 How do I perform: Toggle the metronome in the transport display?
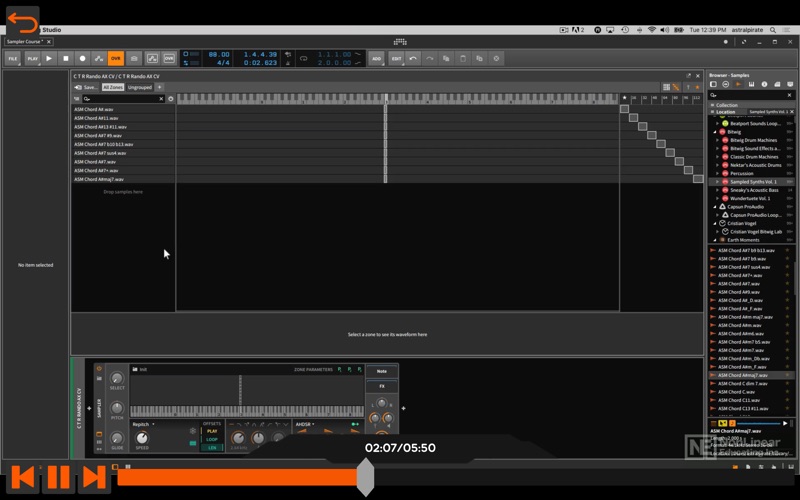(x=288, y=63)
